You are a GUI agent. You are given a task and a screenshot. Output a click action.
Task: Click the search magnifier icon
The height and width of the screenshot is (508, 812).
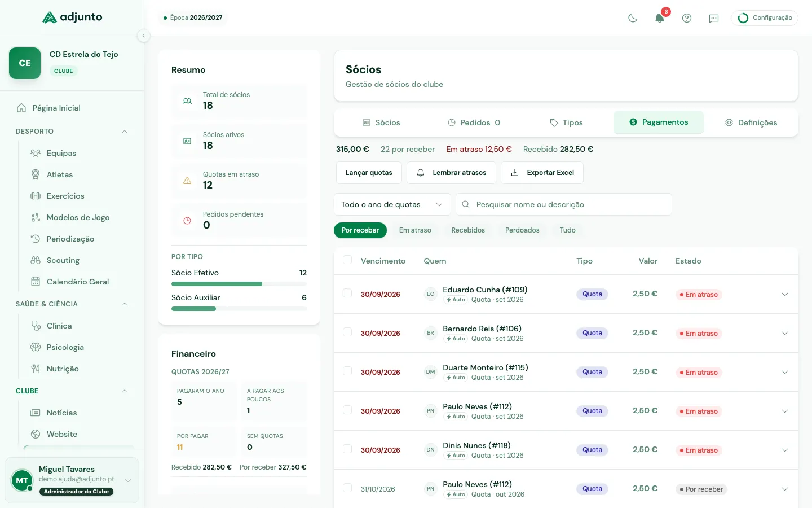[466, 204]
